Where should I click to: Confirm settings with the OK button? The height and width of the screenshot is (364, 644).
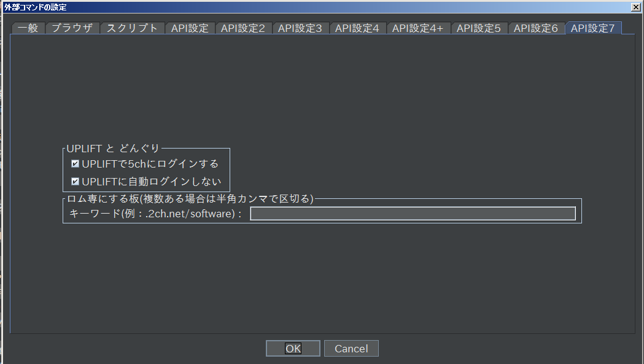[x=293, y=349]
